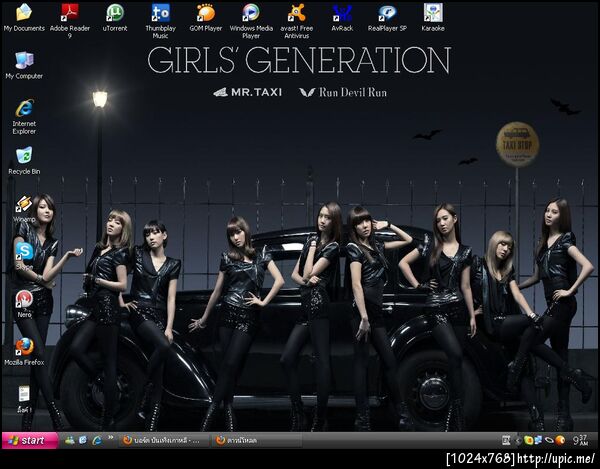Click the second Quick Launch icon
Image resolution: width=600 pixels, height=469 pixels.
pyautogui.click(x=83, y=440)
